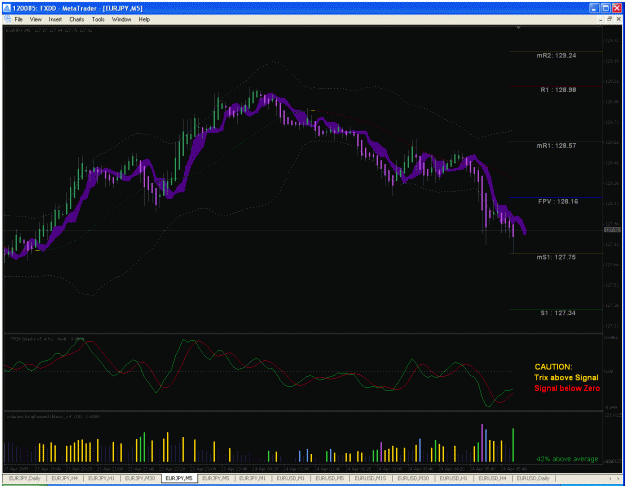Click the 42% above average volume label
625x486 pixels.
click(567, 459)
